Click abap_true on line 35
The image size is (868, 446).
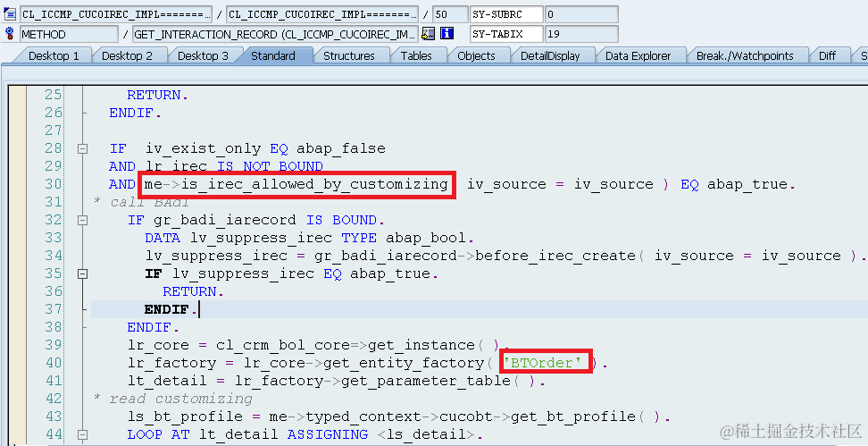(391, 273)
